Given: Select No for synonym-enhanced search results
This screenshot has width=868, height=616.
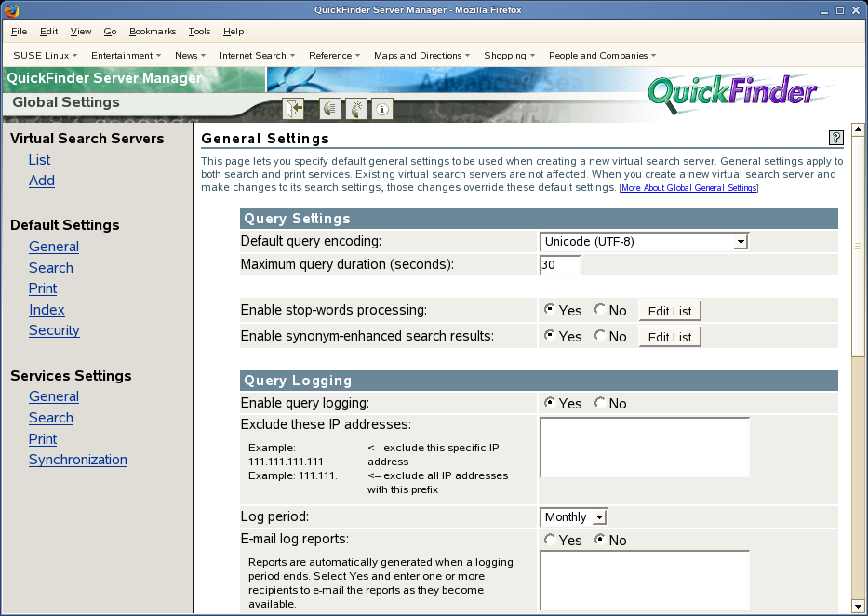Looking at the screenshot, I should point(600,335).
